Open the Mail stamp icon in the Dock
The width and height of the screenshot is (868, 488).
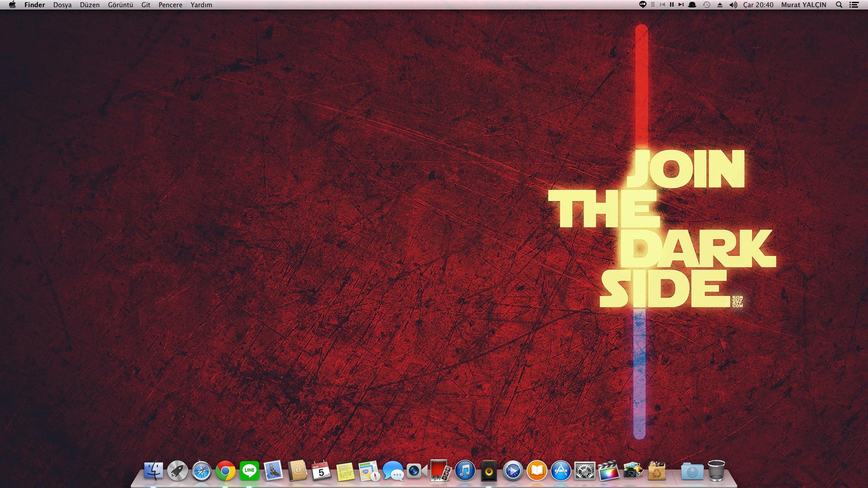273,471
